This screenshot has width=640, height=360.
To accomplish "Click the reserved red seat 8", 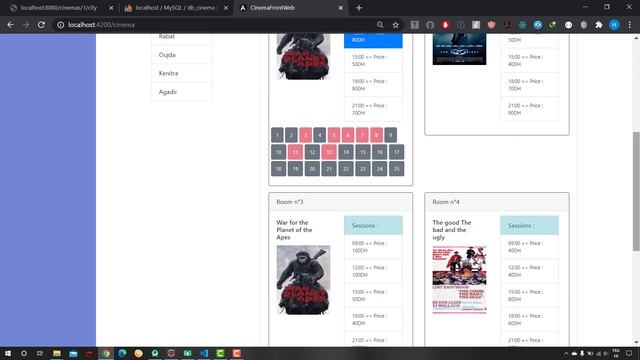I will coord(376,135).
